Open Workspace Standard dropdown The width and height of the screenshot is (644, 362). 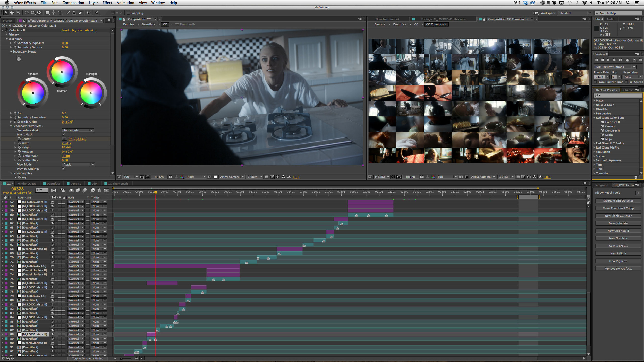575,13
